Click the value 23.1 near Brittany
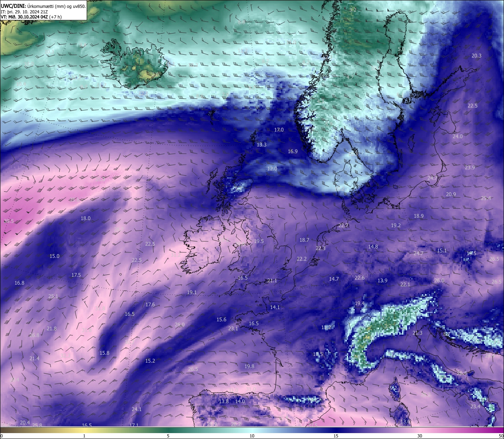The width and height of the screenshot is (504, 439). [x=233, y=328]
